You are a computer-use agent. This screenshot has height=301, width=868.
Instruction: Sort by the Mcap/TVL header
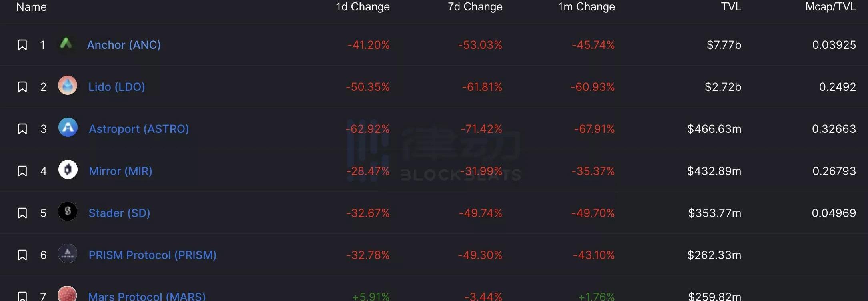click(x=830, y=7)
